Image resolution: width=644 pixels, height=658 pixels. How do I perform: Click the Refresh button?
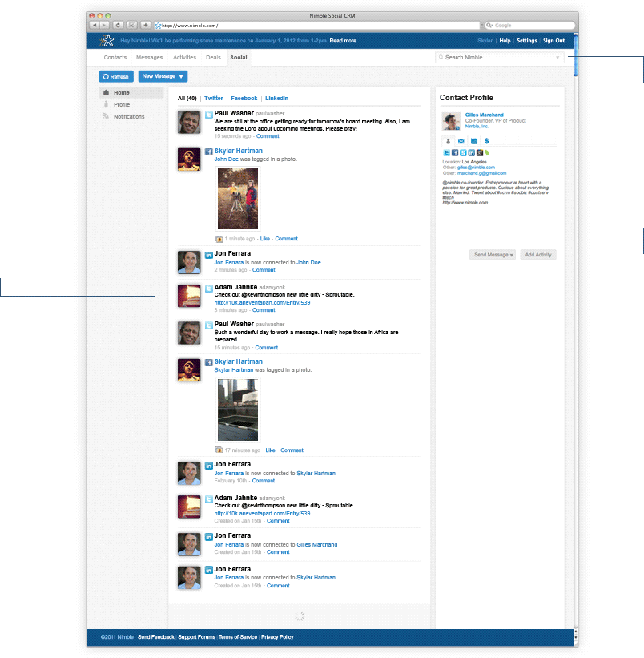[116, 76]
